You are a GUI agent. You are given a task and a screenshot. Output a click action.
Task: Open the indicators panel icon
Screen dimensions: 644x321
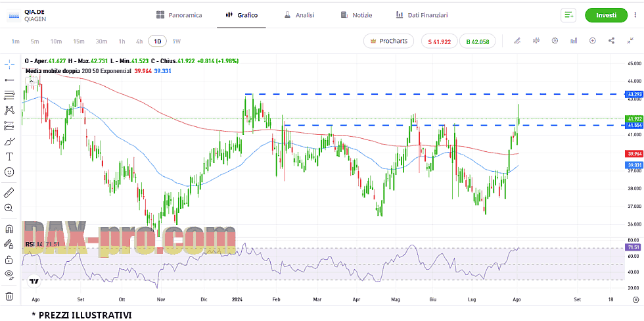(574, 41)
